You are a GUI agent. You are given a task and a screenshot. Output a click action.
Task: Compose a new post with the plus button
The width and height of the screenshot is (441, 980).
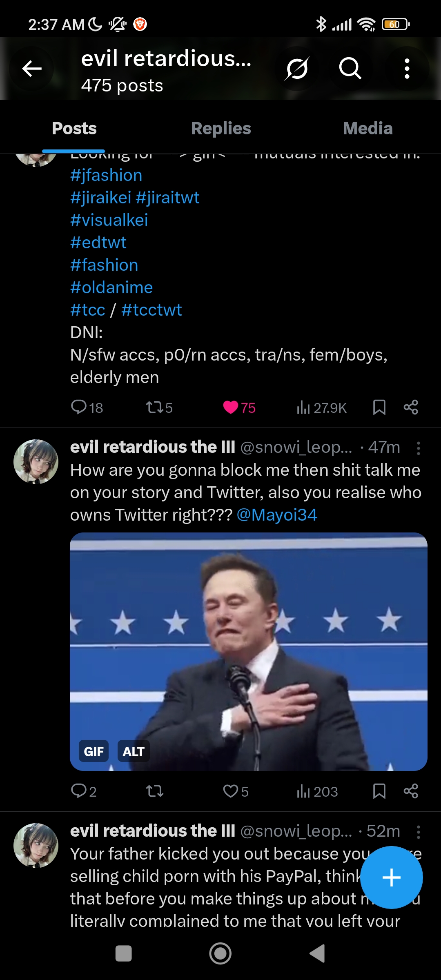click(x=391, y=878)
